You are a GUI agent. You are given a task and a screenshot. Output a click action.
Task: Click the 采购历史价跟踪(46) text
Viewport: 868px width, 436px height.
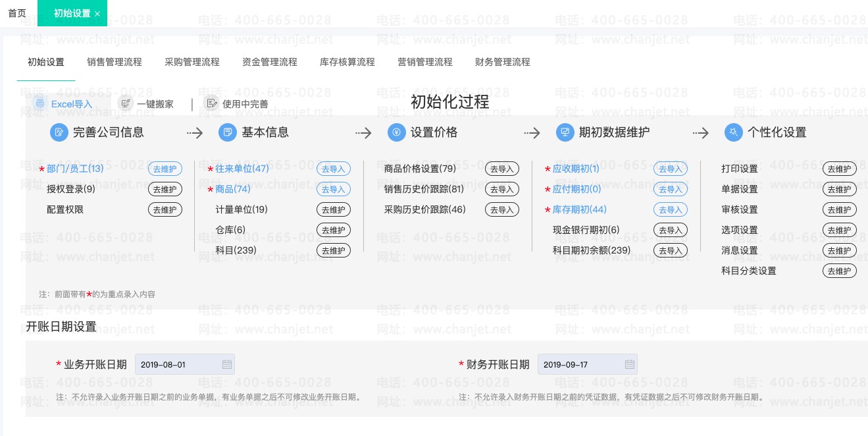[x=424, y=209]
